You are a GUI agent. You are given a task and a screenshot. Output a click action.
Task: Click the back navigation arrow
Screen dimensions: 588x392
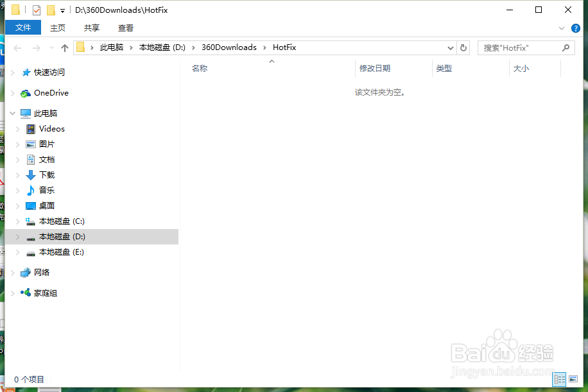click(x=17, y=47)
